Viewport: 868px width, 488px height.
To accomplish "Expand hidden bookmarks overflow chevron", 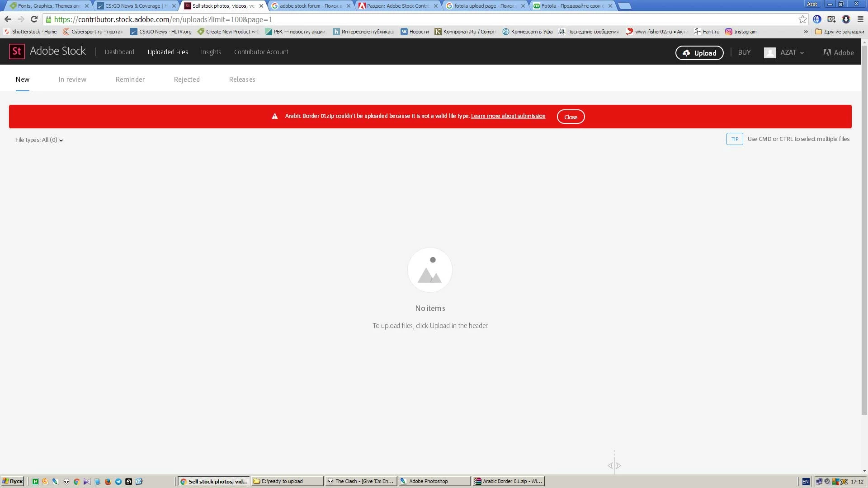I will tap(806, 32).
